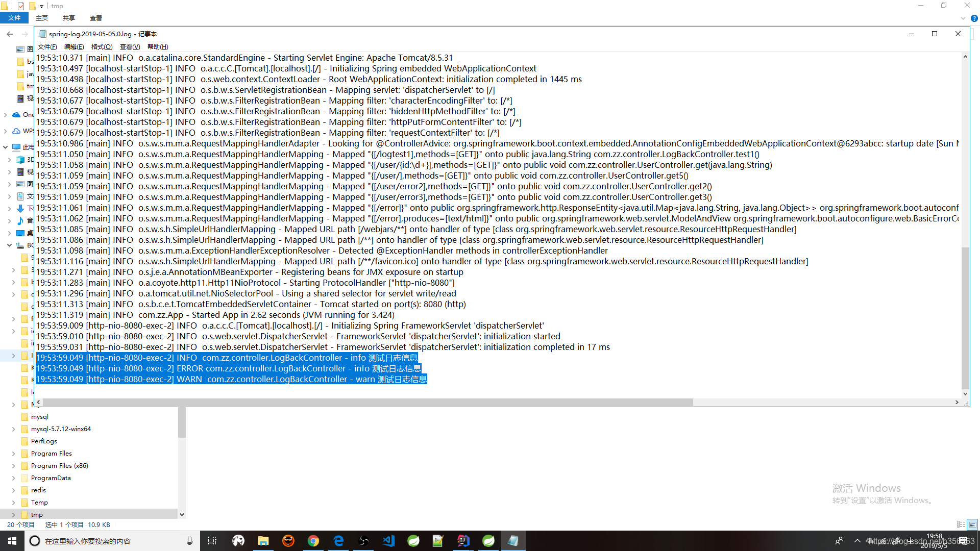Select the tmp folder in tree
This screenshot has width=980, height=551.
(x=37, y=515)
